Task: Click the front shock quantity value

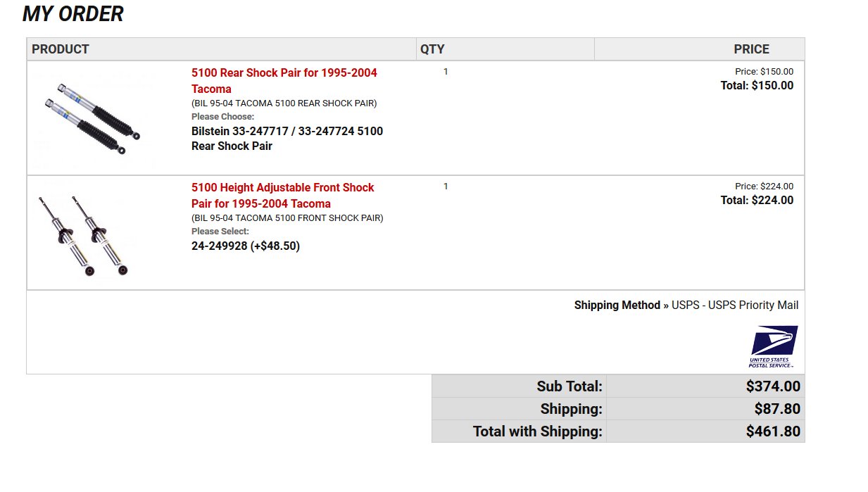Action: [x=446, y=187]
